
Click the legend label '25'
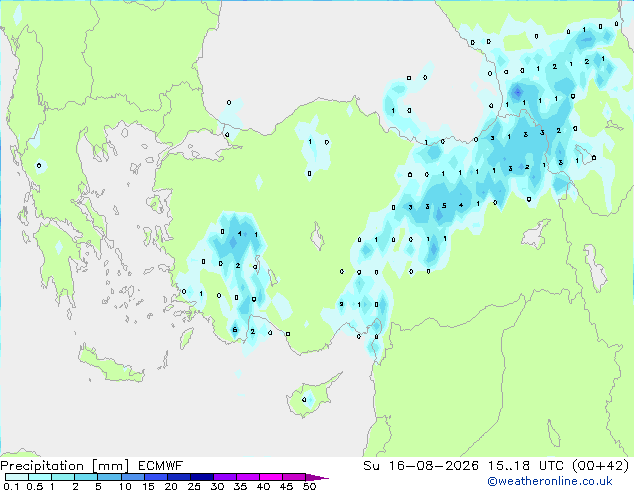(x=194, y=486)
